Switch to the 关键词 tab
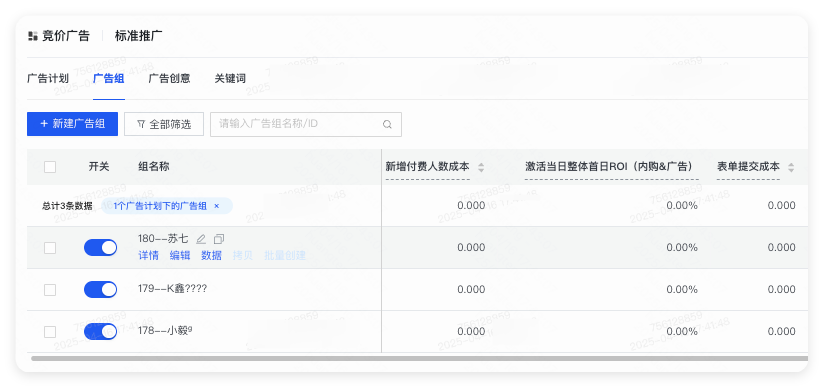The image size is (823, 387). pos(230,79)
